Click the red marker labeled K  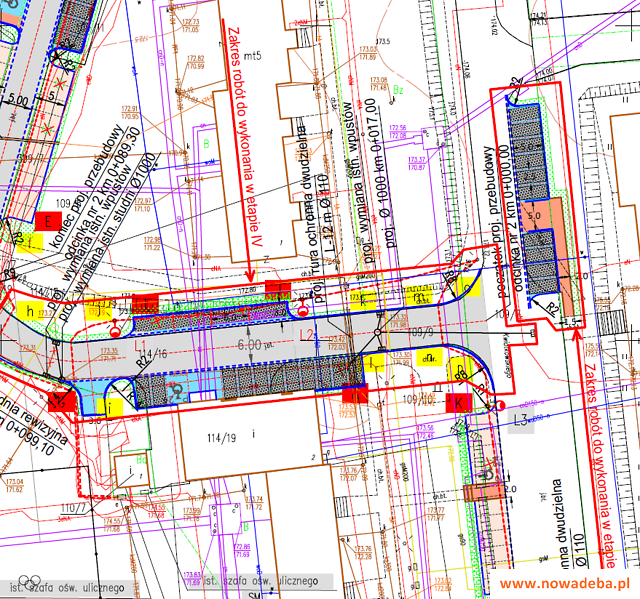click(459, 402)
